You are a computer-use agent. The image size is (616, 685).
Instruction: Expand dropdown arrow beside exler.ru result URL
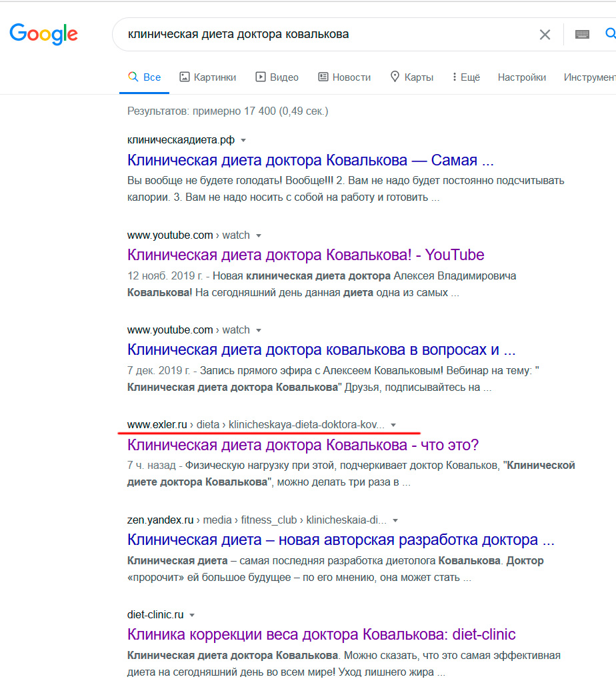click(x=393, y=425)
